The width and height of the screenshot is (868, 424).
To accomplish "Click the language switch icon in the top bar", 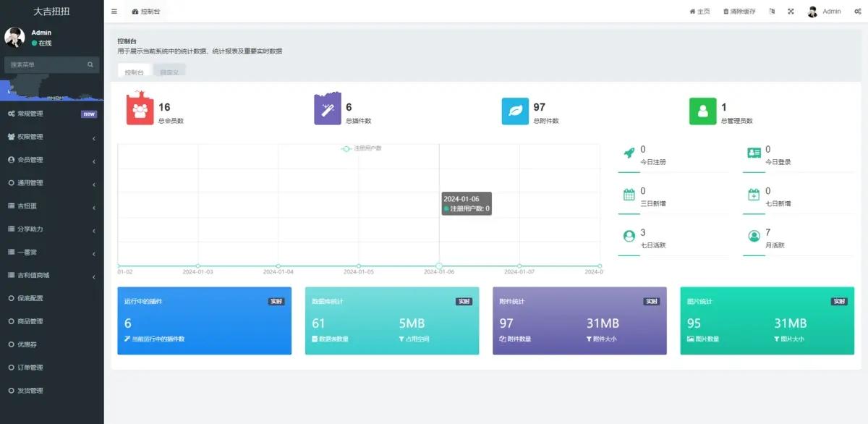I will (x=772, y=12).
